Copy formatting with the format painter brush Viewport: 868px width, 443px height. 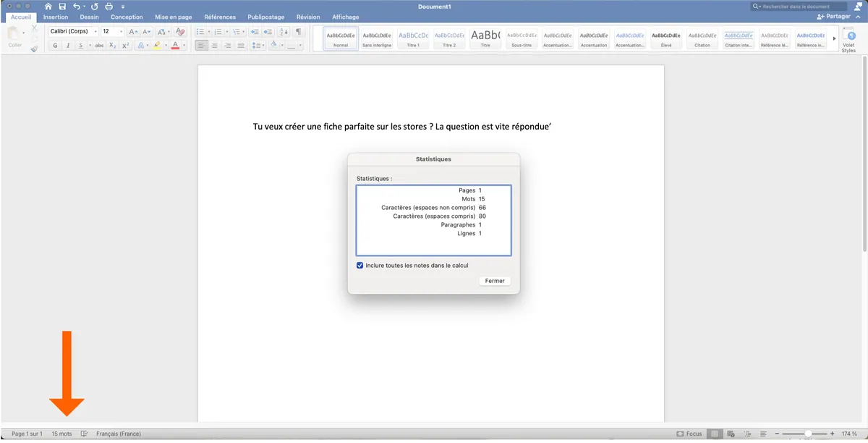pyautogui.click(x=34, y=48)
